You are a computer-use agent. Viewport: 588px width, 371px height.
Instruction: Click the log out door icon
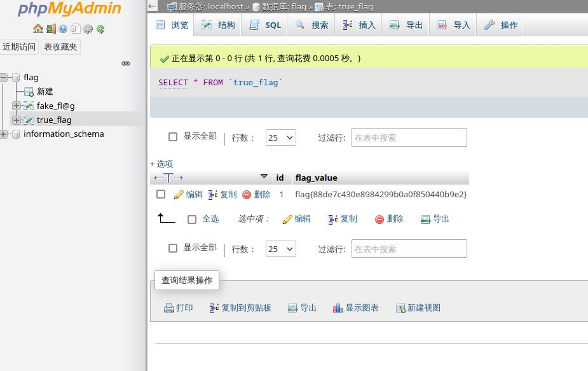pyautogui.click(x=51, y=29)
